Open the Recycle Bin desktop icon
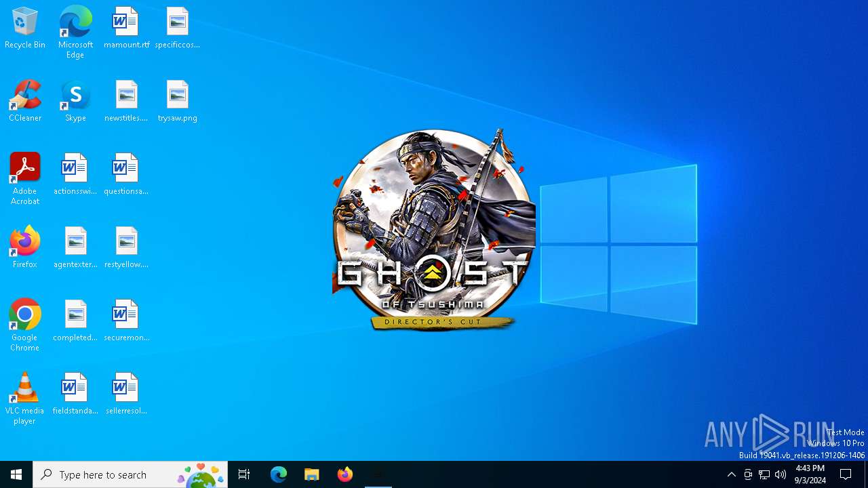Viewport: 868px width, 488px height. [x=25, y=28]
